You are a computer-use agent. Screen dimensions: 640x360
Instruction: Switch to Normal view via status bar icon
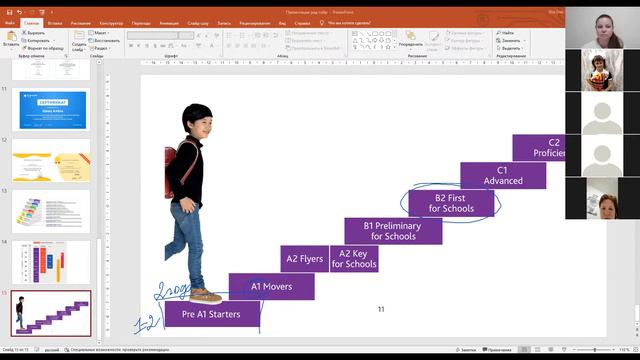pyautogui.click(x=524, y=350)
